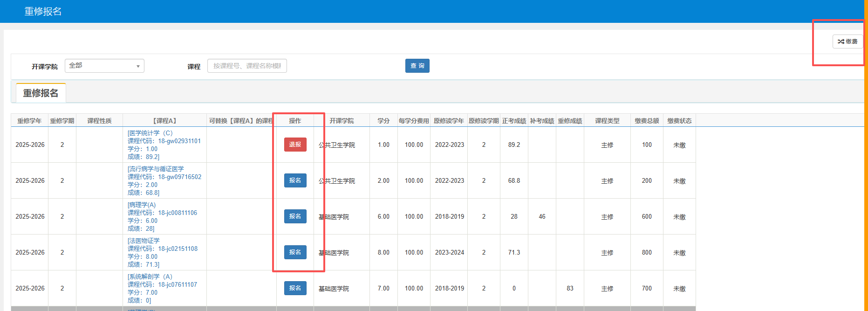Click 报名 for 流行病学与循证医学 course
The image size is (868, 311).
pyautogui.click(x=295, y=180)
